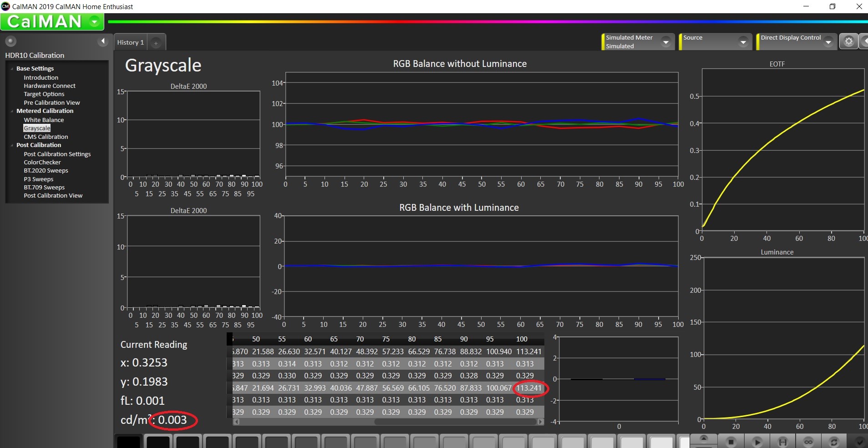Open the Simulated Meter dropdown
Screen dimensions: 868x448
coord(666,42)
